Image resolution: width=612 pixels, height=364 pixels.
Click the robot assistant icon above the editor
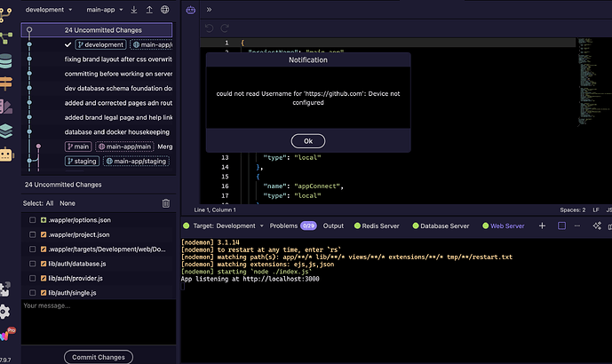[x=190, y=10]
